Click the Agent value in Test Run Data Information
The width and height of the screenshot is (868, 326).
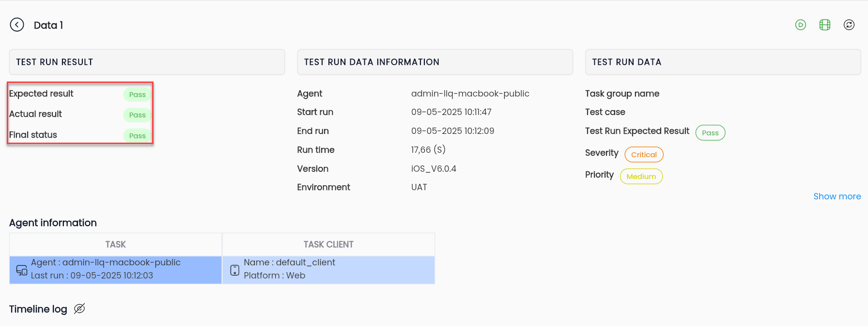(470, 94)
